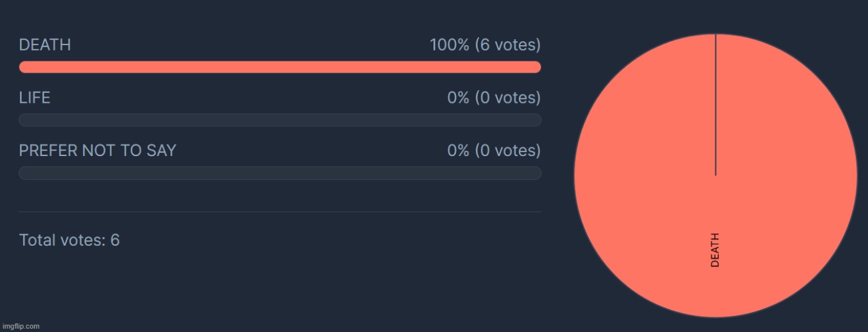The width and height of the screenshot is (868, 332).
Task: Open the imgflip.com watermark link
Action: point(21,326)
